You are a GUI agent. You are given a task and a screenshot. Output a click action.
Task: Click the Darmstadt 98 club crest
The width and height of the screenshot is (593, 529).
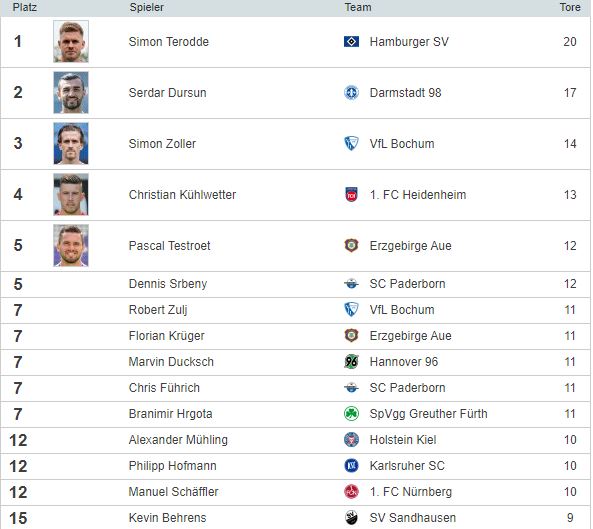click(351, 93)
